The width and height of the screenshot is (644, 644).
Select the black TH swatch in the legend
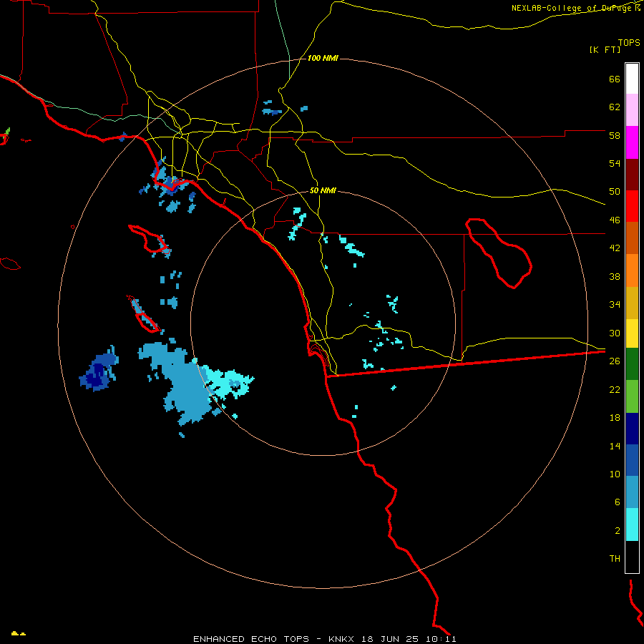coord(632,557)
